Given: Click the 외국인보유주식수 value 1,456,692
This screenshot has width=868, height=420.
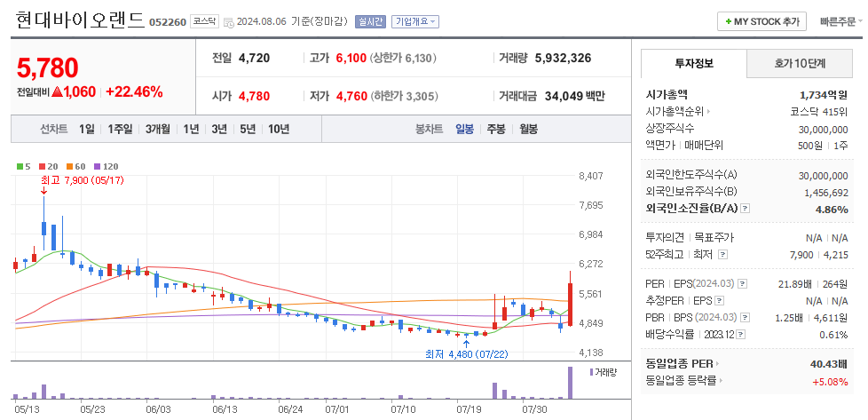Looking at the screenshot, I should click(826, 193).
